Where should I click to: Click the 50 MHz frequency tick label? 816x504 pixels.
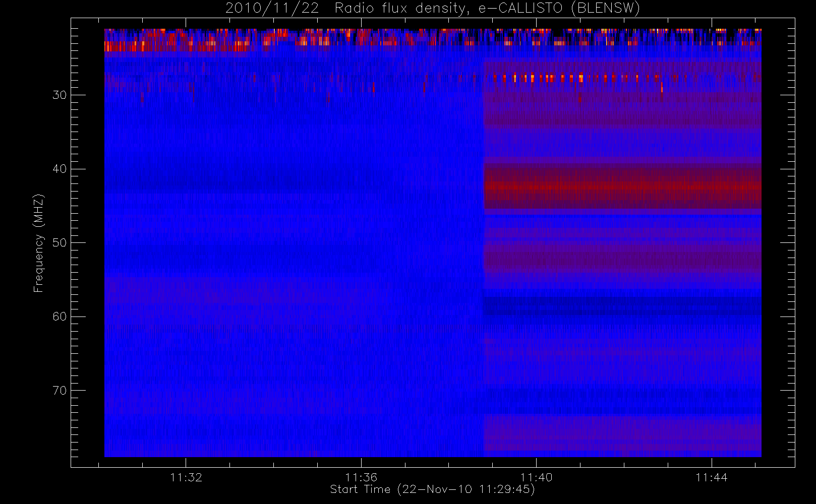click(60, 243)
